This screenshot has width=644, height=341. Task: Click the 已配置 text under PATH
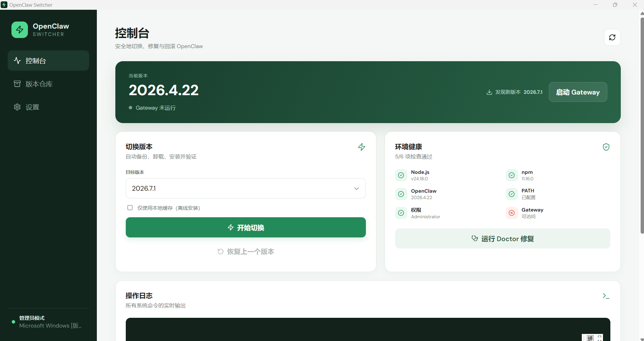(x=528, y=198)
